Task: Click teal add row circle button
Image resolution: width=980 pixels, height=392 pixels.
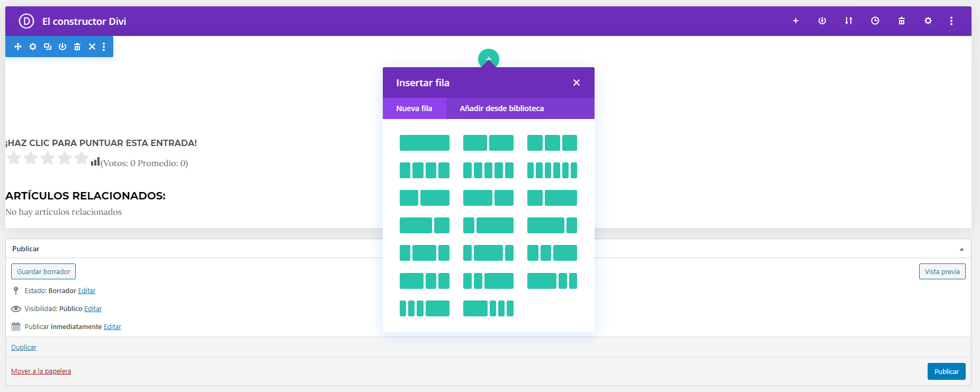Action: [x=488, y=57]
